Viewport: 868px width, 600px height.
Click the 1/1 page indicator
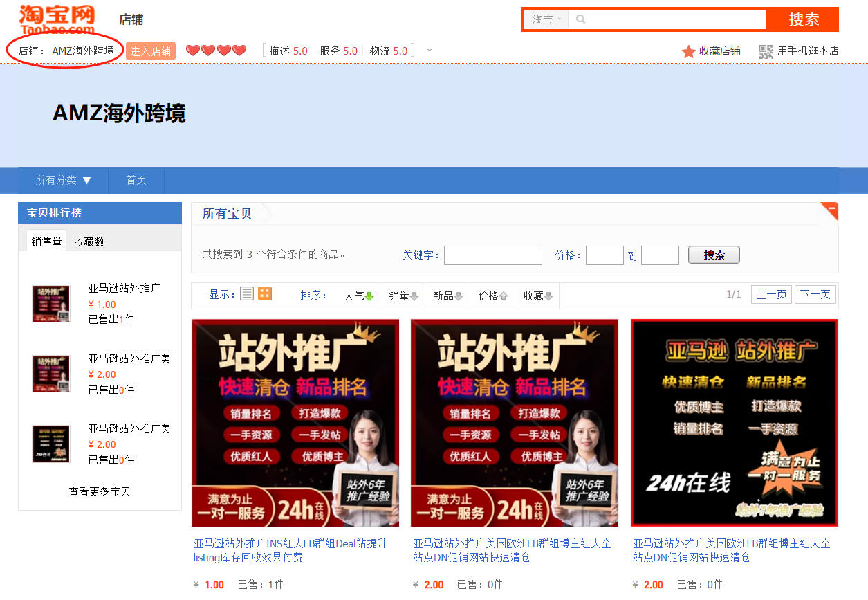click(734, 294)
